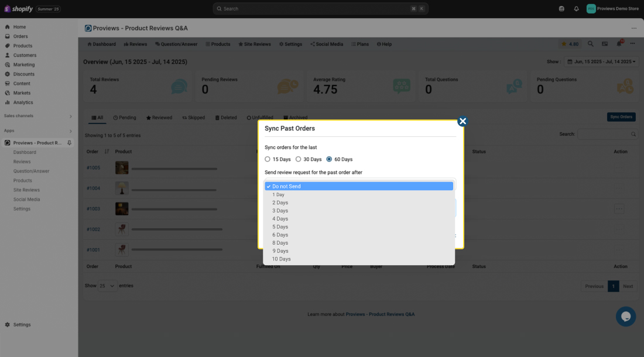Choose '9 Days' from the dropdown list

(x=358, y=250)
